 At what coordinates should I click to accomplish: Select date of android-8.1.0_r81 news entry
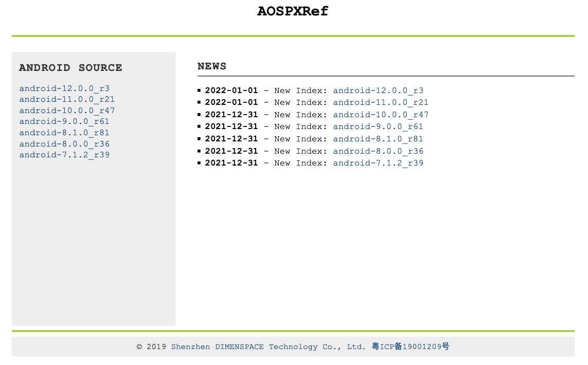coord(231,139)
